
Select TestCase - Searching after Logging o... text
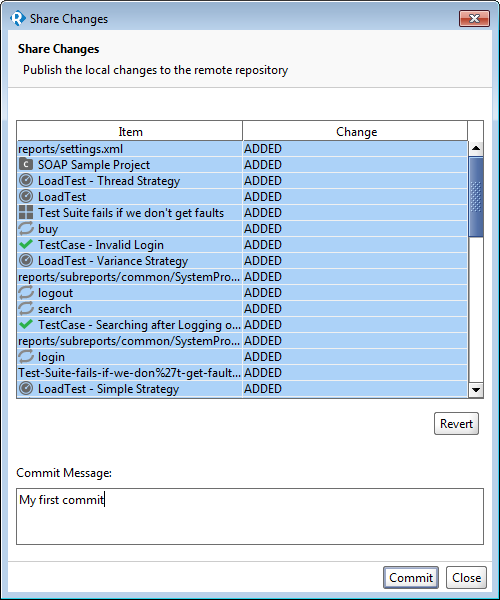point(139,325)
